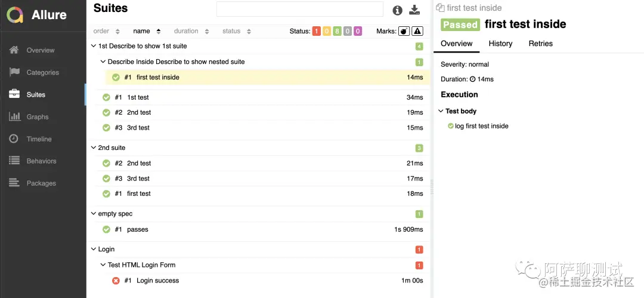The width and height of the screenshot is (644, 298).
Task: Select the failed 'Login success' test row
Action: coord(267,281)
